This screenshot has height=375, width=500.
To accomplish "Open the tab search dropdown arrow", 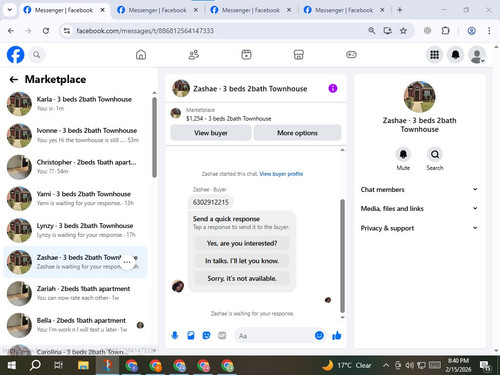I will (10, 10).
